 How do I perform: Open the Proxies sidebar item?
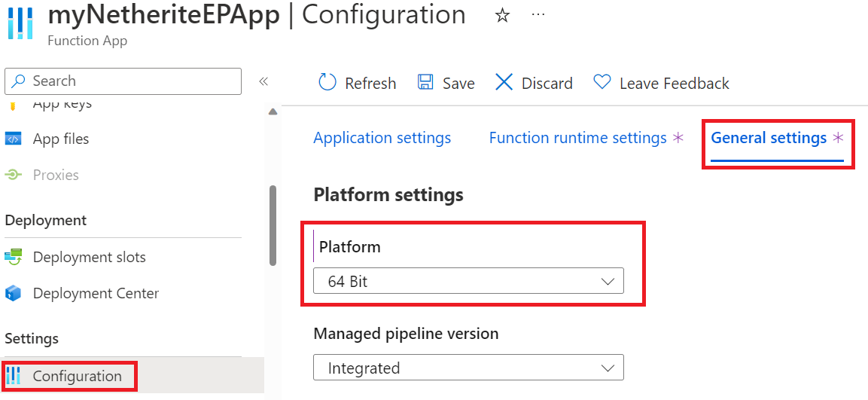click(x=56, y=175)
